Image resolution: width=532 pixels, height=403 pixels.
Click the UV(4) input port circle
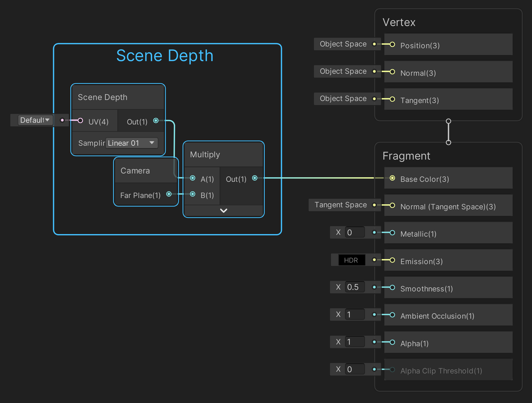pyautogui.click(x=80, y=120)
